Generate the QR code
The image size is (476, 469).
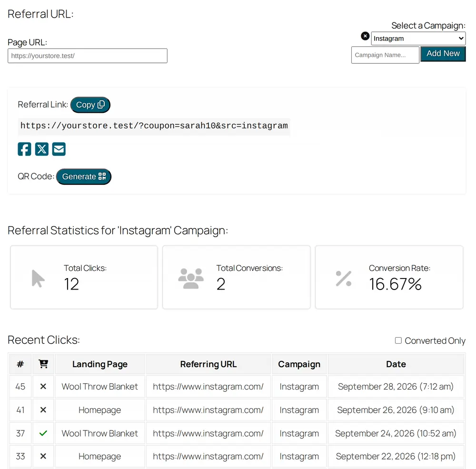(x=84, y=177)
